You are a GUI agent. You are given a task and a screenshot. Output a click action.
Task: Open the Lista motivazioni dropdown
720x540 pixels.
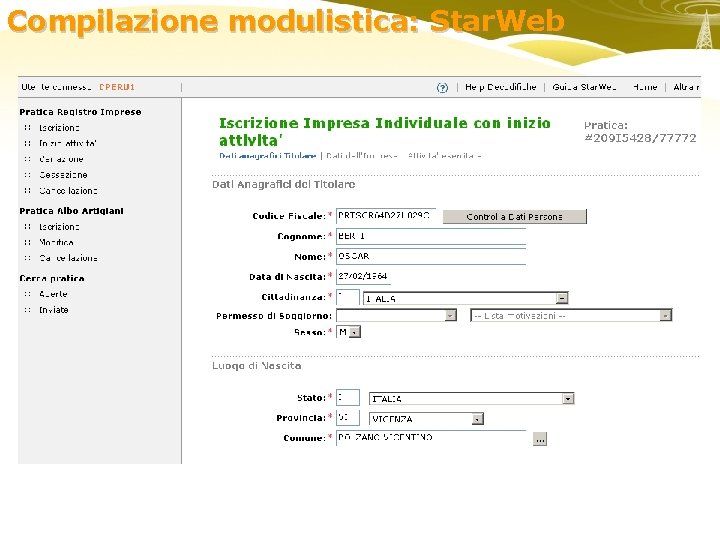(571, 315)
